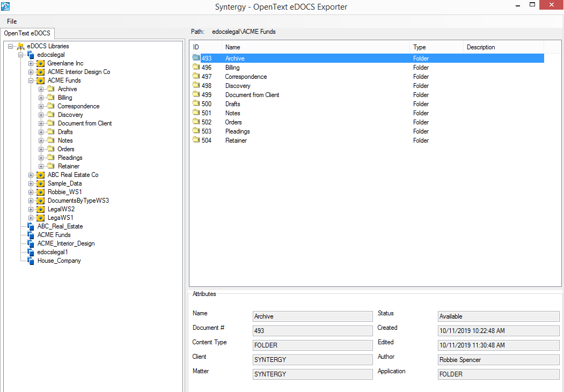Expand the Sample_Data workspace
Screen dimensions: 564x392
(31, 183)
